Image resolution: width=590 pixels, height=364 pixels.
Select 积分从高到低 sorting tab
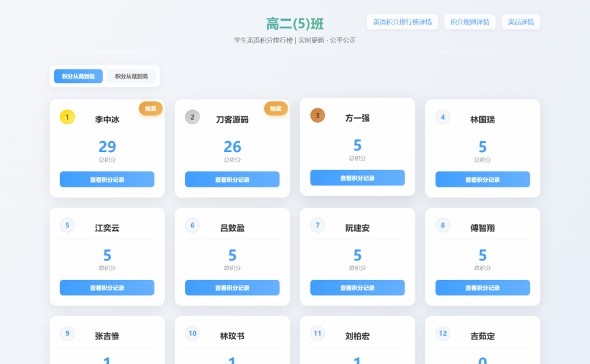tap(78, 76)
